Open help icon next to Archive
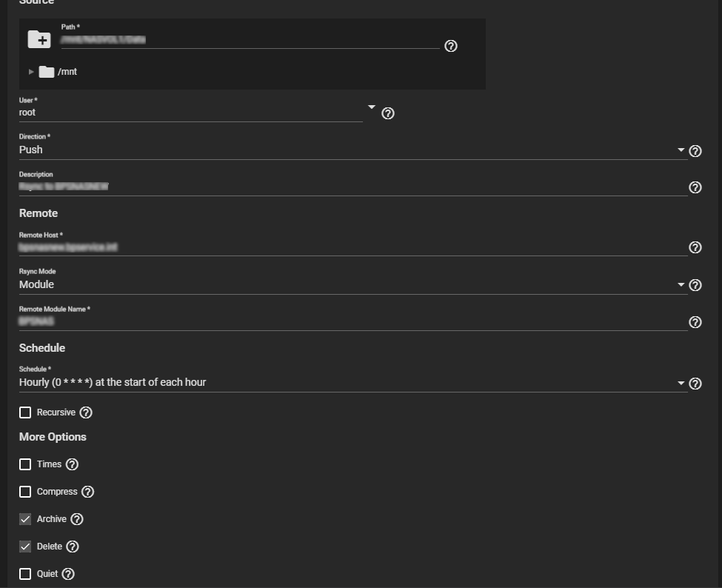The height and width of the screenshot is (588, 722). click(77, 519)
